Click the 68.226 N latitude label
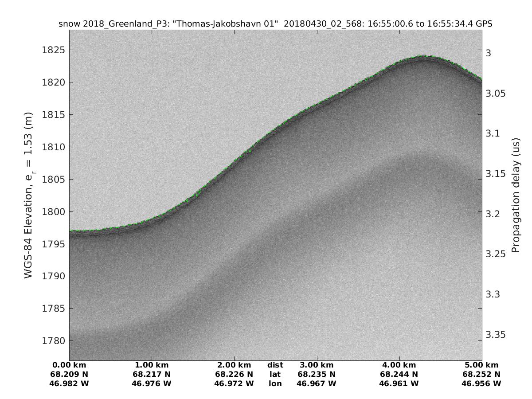This screenshot has width=532, height=399. pos(234,374)
